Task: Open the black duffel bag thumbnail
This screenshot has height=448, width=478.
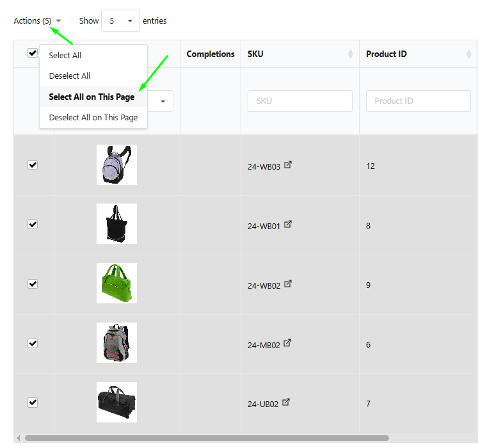Action: (116, 402)
